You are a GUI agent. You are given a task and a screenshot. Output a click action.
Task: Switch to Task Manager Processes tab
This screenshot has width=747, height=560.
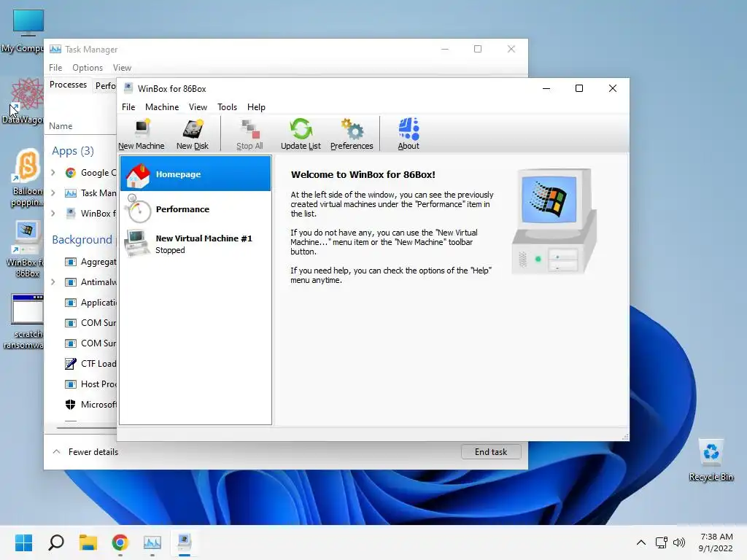68,85
